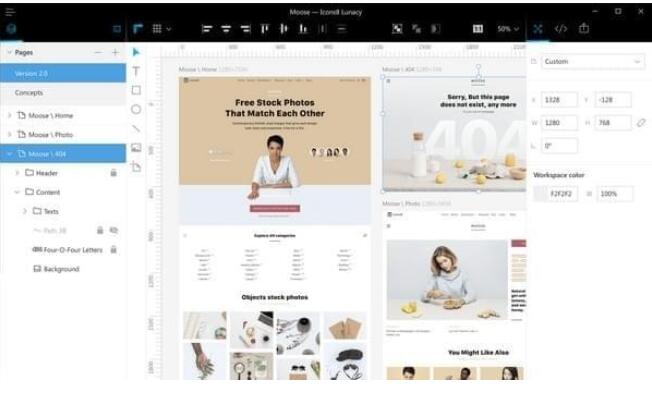The height and width of the screenshot is (399, 652).
Task: Select the Background layer
Action: (x=63, y=269)
